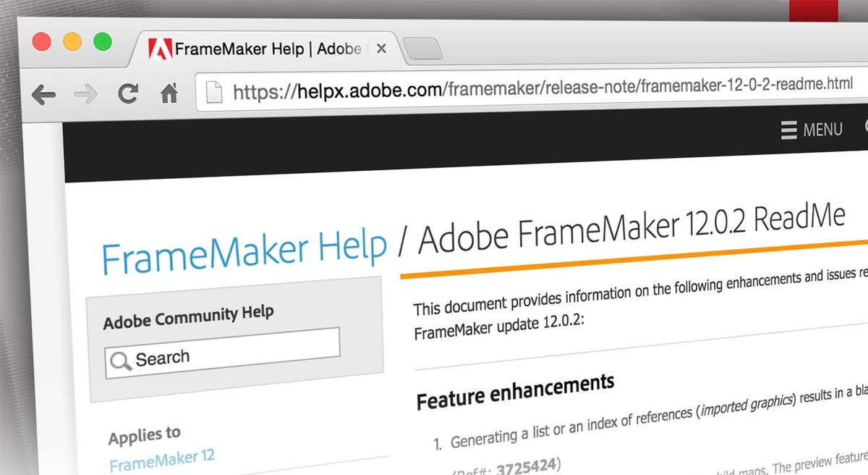The image size is (868, 475).
Task: Open the browser home page
Action: click(x=169, y=93)
